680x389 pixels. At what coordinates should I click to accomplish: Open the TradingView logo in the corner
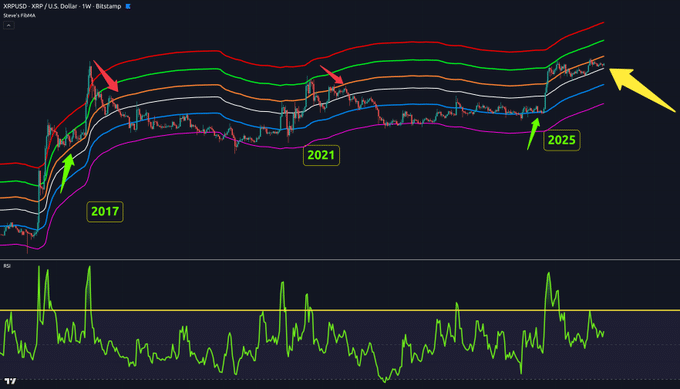tap(10, 381)
